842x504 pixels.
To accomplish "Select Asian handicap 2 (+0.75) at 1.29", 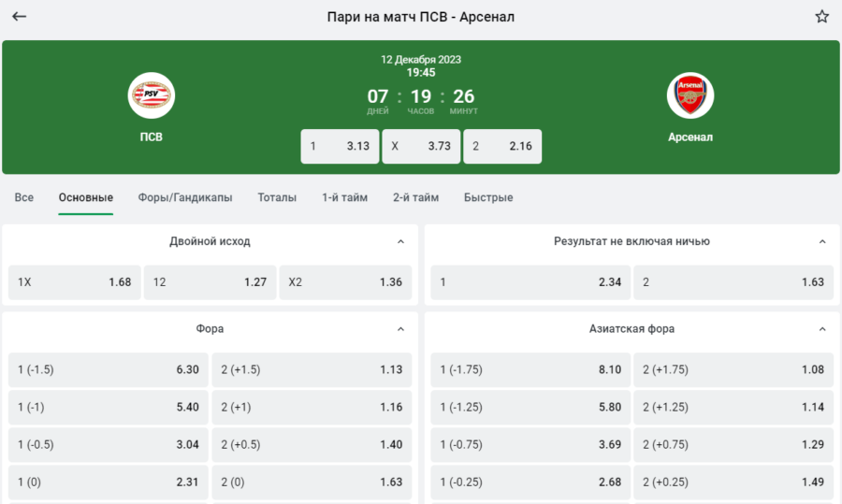I will click(733, 445).
